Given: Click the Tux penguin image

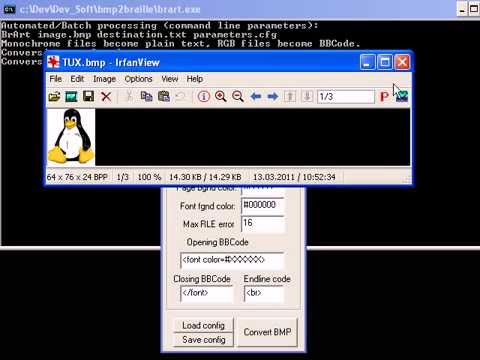Looking at the screenshot, I should tap(71, 137).
